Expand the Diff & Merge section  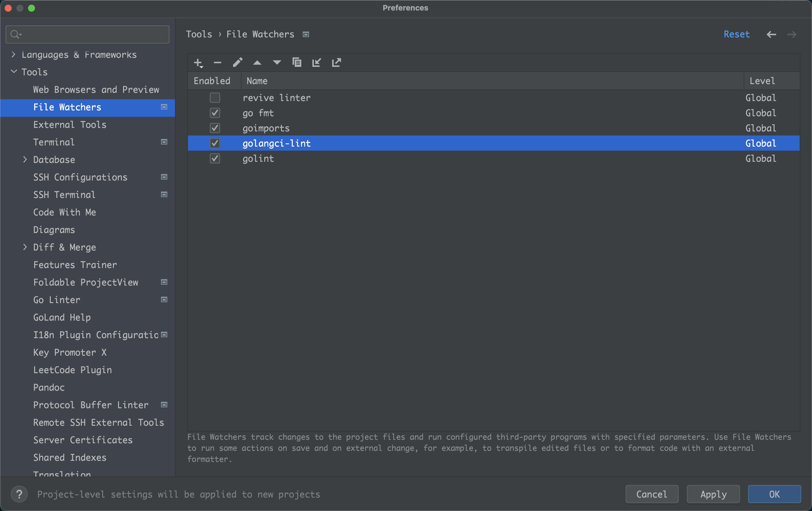pyautogui.click(x=25, y=247)
